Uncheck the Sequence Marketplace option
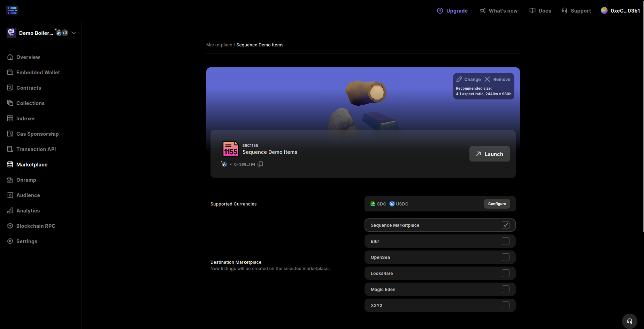The width and height of the screenshot is (644, 329). 506,225
